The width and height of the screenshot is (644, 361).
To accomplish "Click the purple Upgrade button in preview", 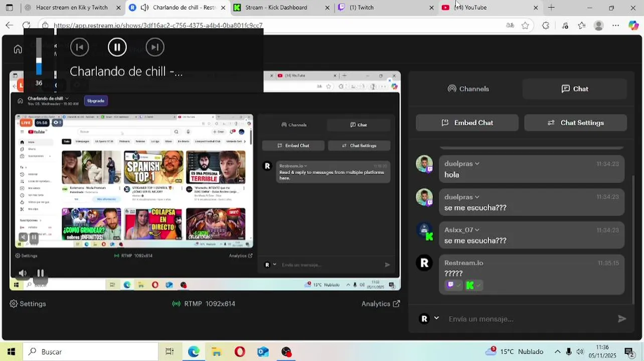I will [x=96, y=101].
